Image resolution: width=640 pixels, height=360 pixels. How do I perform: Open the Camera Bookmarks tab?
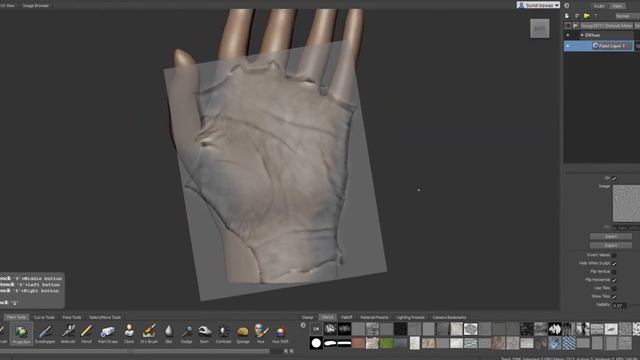tap(449, 317)
